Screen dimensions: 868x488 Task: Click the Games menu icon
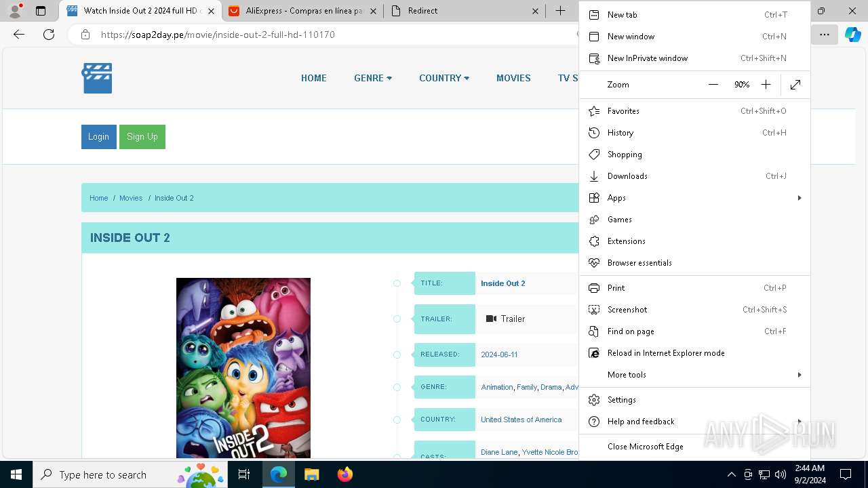[x=594, y=220]
